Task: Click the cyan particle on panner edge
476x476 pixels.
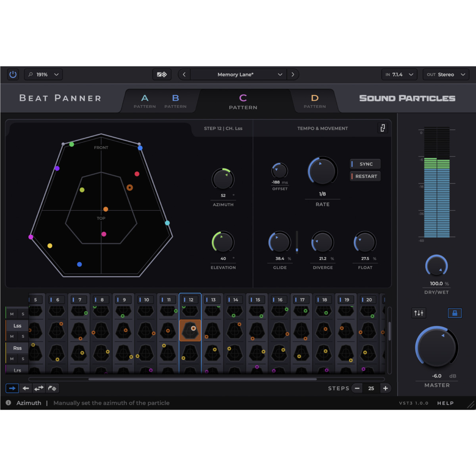Action: point(167,223)
